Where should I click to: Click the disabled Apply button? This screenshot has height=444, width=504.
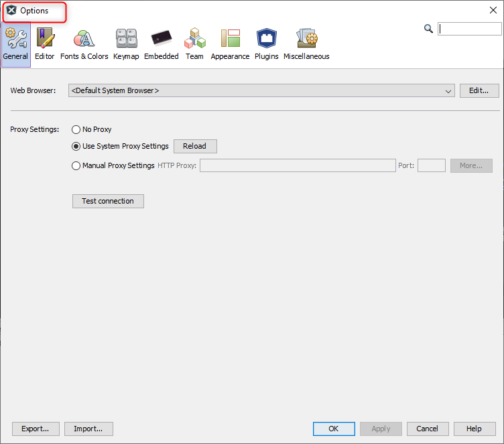[x=381, y=429]
